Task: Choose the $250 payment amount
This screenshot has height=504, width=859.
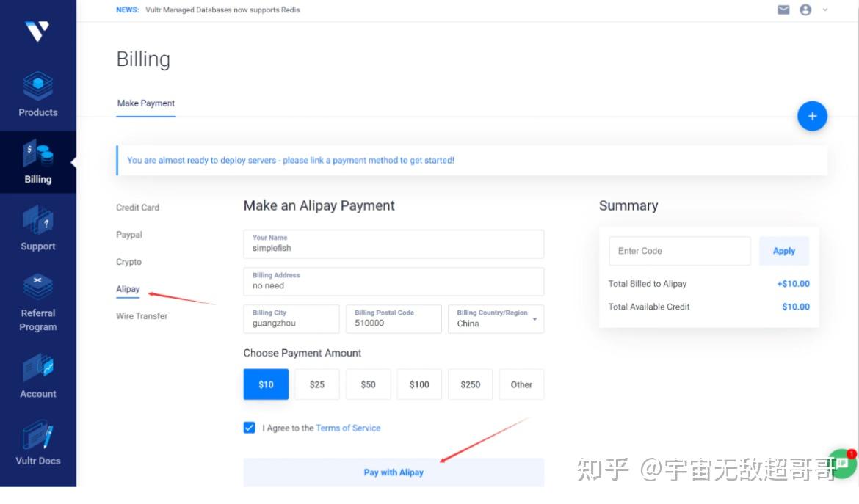Action: (470, 384)
